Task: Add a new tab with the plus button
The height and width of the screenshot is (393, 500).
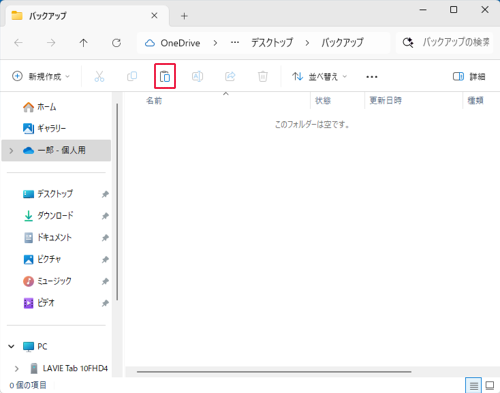Action: [184, 16]
